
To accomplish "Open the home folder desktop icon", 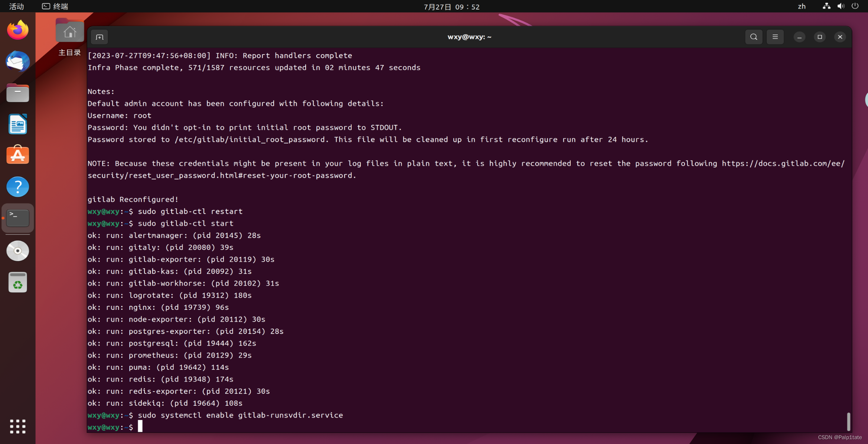I will [x=69, y=37].
